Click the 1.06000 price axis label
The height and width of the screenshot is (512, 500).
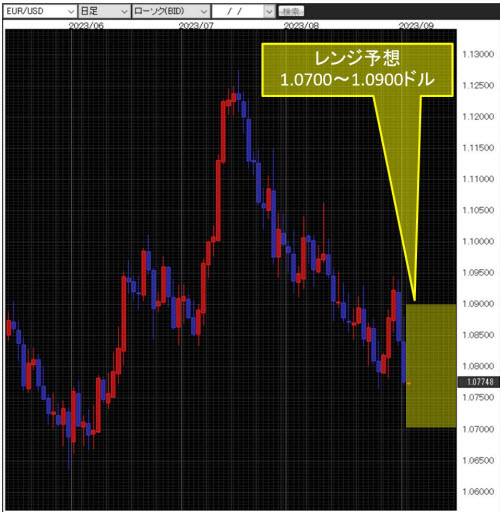click(x=478, y=491)
